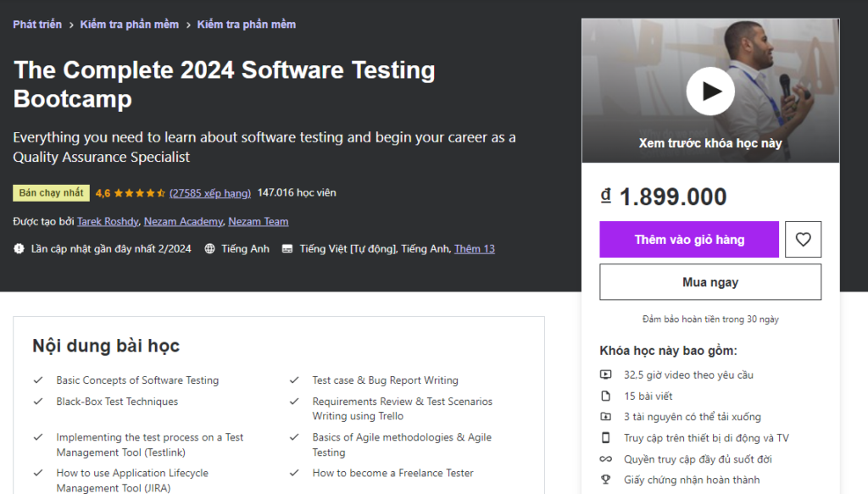Add course to wishlist with heart icon
The image size is (868, 494).
(x=803, y=240)
